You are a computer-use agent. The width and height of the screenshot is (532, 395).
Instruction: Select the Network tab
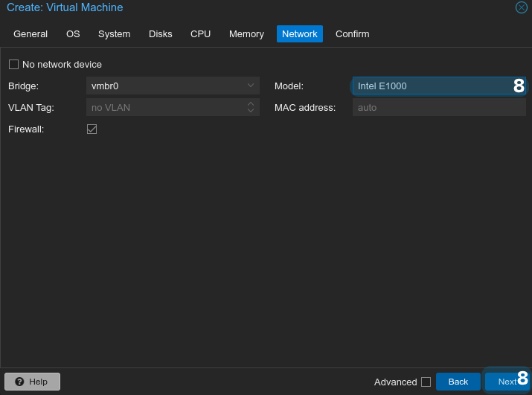click(x=299, y=34)
